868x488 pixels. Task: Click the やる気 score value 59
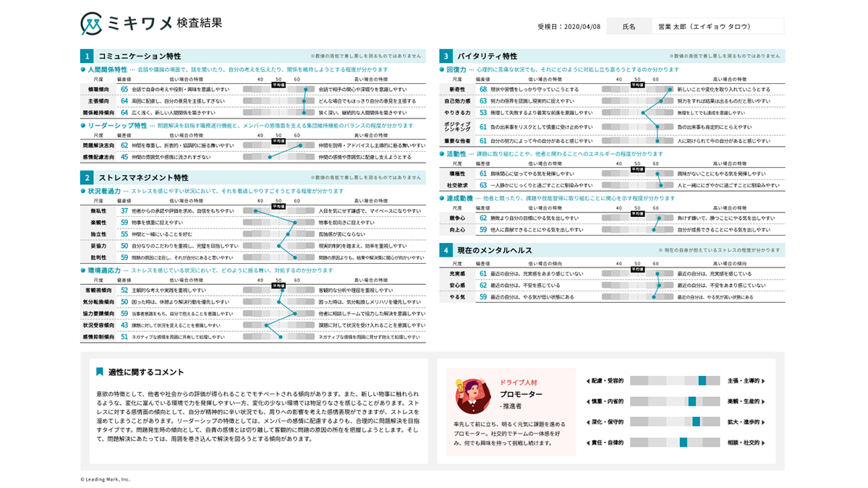(483, 297)
